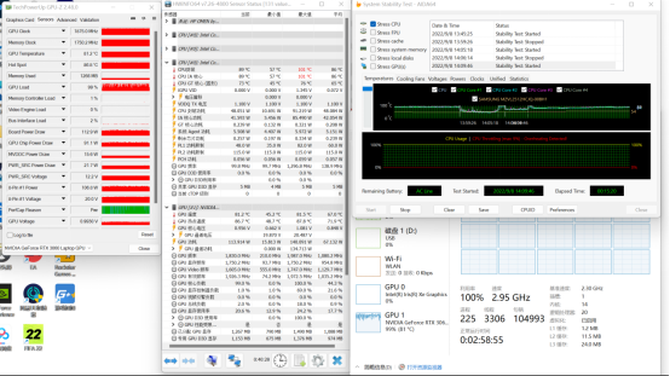
Task: Click HWiNFO clock reset-timer icon
Action: click(280, 361)
